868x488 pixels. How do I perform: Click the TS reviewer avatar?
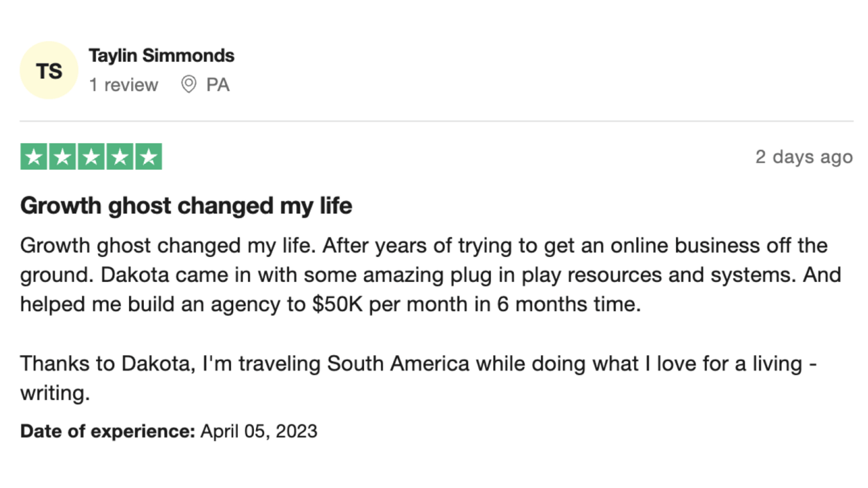click(x=49, y=70)
